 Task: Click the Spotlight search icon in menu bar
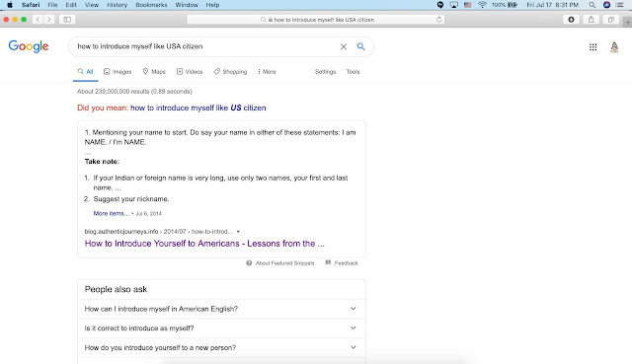point(592,5)
